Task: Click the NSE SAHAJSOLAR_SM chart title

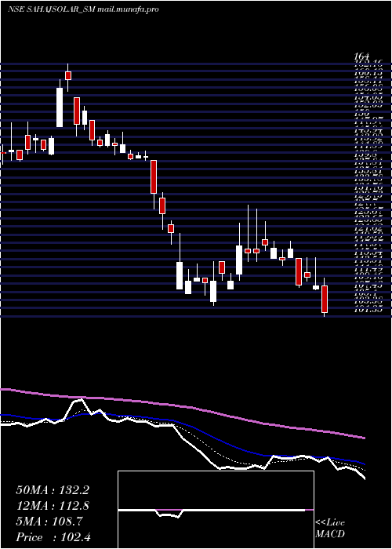Action: (x=52, y=9)
